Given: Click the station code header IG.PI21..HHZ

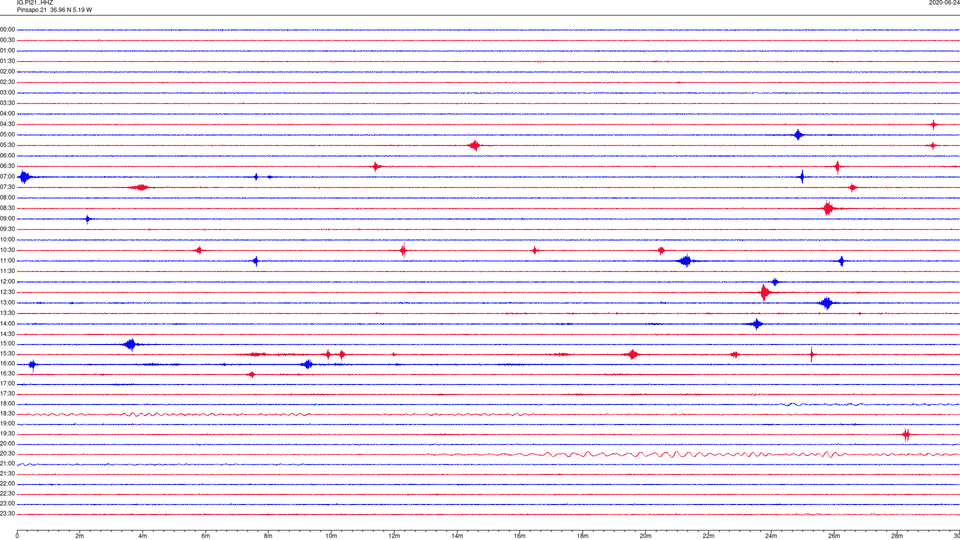Looking at the screenshot, I should pos(35,3).
